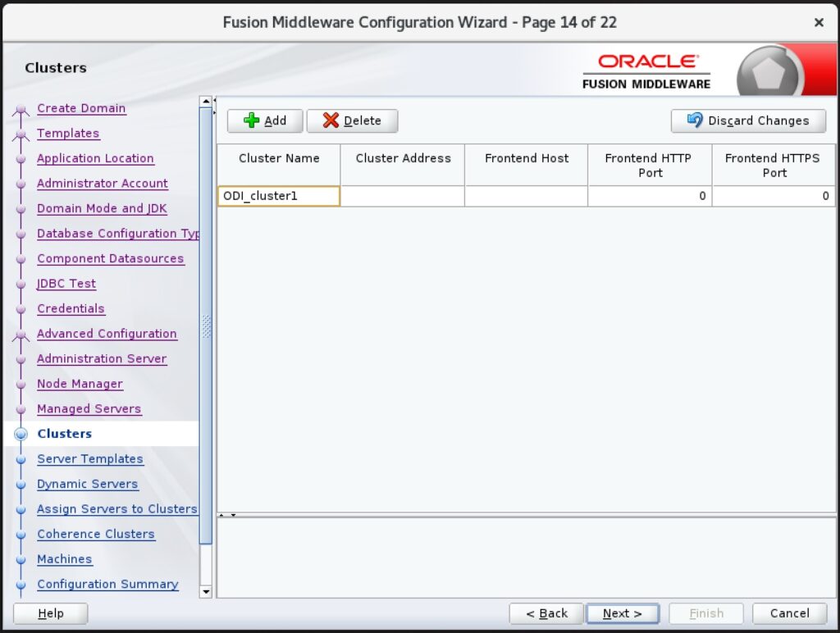Go to Coherence Clusters step
This screenshot has height=633, width=840.
pyautogui.click(x=96, y=534)
